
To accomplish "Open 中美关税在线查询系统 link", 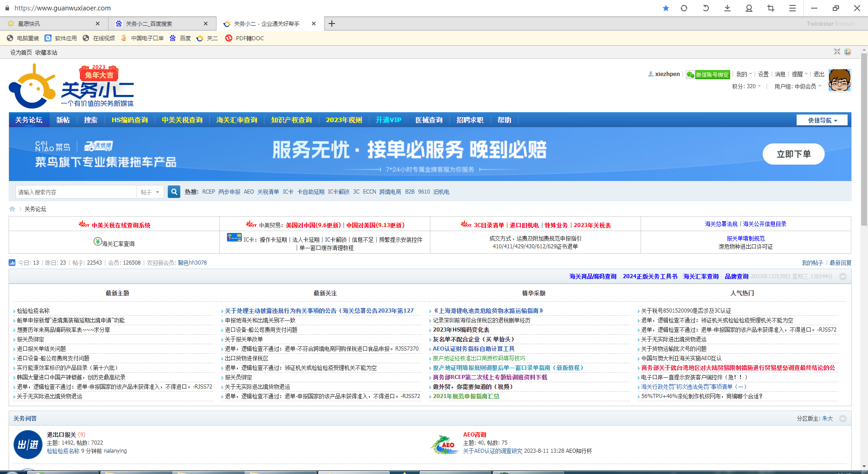I will click(121, 225).
